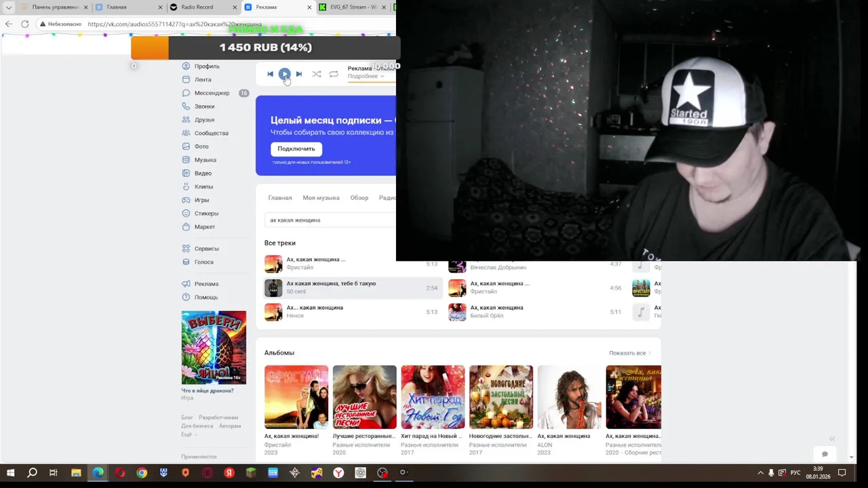Open Музыка in the sidebar
This screenshot has width=868, height=488.
click(x=199, y=160)
